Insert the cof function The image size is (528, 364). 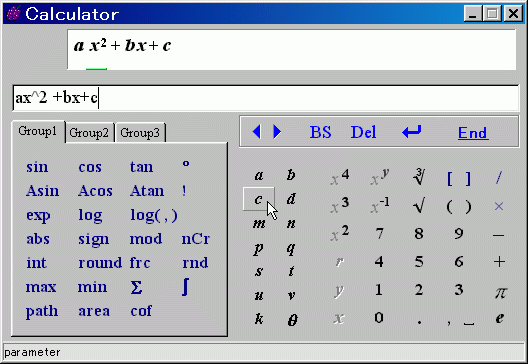pos(141,311)
